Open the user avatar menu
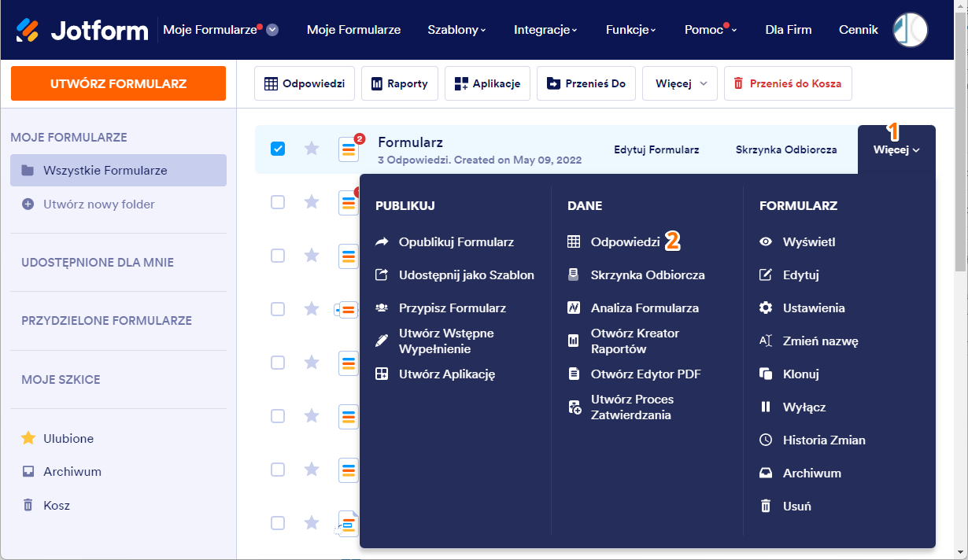The width and height of the screenshot is (968, 560). [x=911, y=30]
